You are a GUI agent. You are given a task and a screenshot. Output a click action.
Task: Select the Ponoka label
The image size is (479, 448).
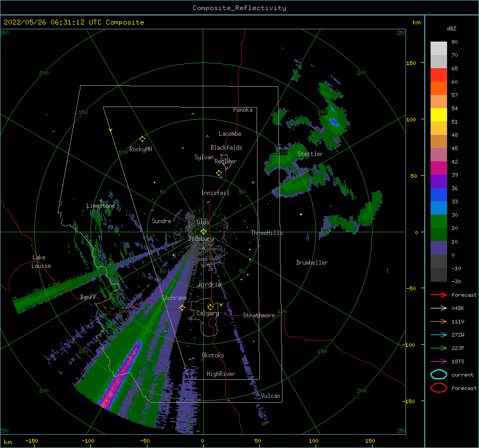click(243, 110)
